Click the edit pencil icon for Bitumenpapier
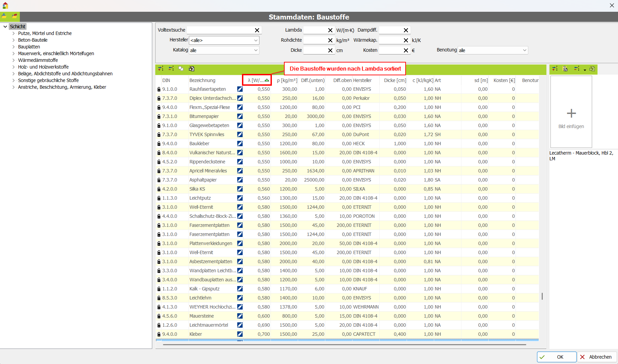Viewport: 618px width, 364px height. coord(240,116)
